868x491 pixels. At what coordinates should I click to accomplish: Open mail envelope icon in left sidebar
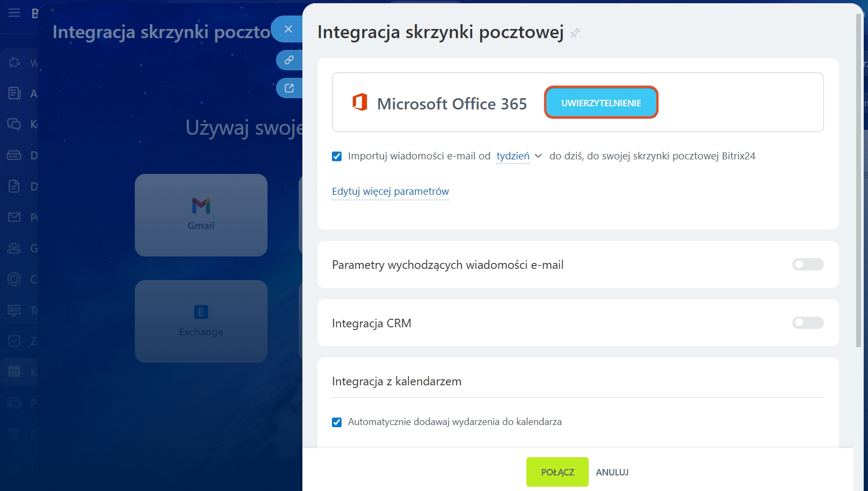click(15, 217)
